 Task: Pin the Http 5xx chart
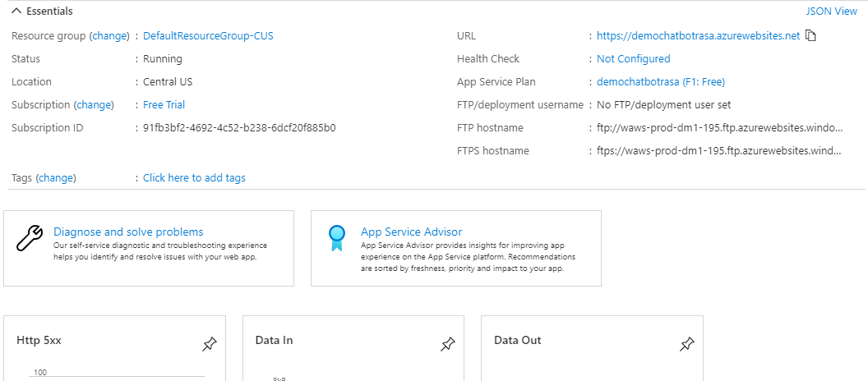(209, 345)
